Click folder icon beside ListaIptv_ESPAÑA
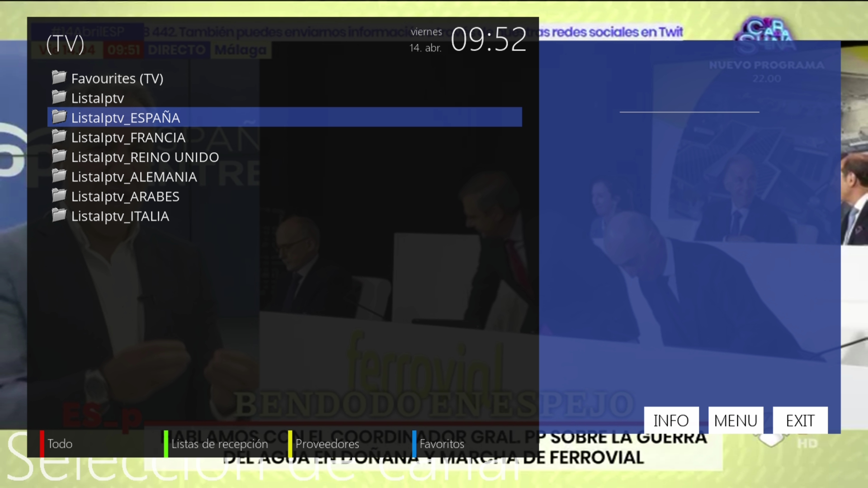 coord(59,117)
